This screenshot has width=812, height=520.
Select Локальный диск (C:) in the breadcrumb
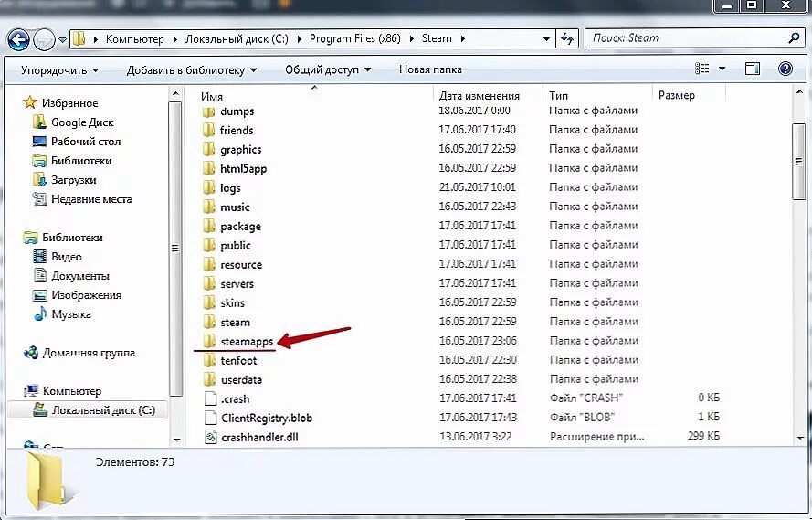pyautogui.click(x=237, y=39)
